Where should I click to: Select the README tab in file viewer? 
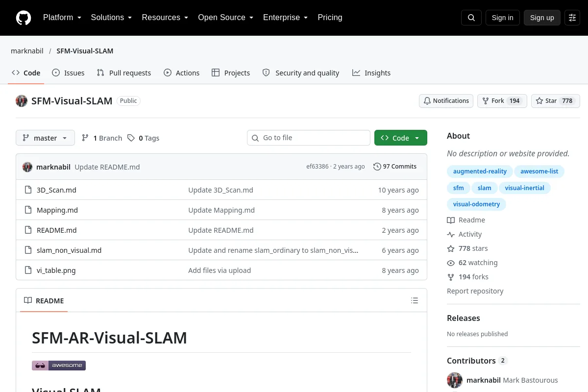coord(44,301)
